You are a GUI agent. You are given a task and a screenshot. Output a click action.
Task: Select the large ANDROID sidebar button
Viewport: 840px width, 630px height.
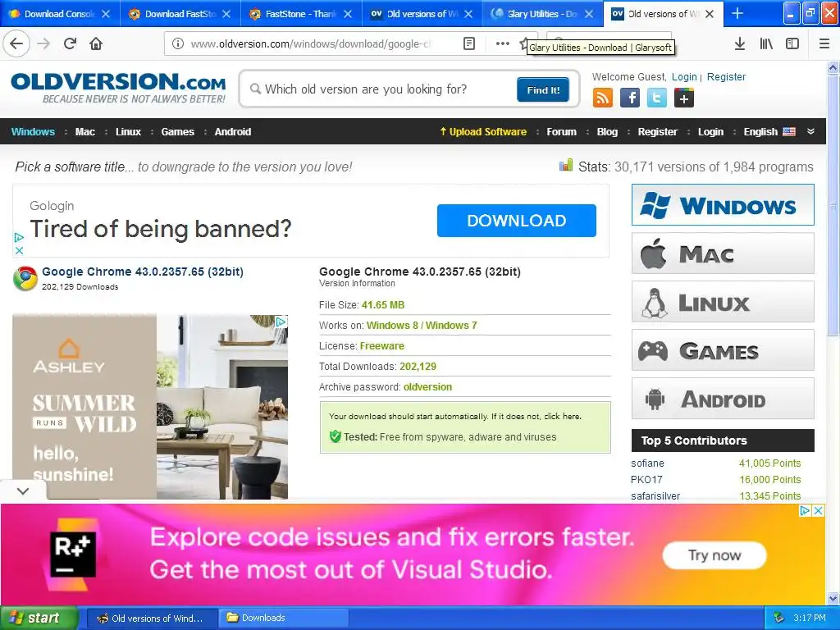[x=723, y=399]
